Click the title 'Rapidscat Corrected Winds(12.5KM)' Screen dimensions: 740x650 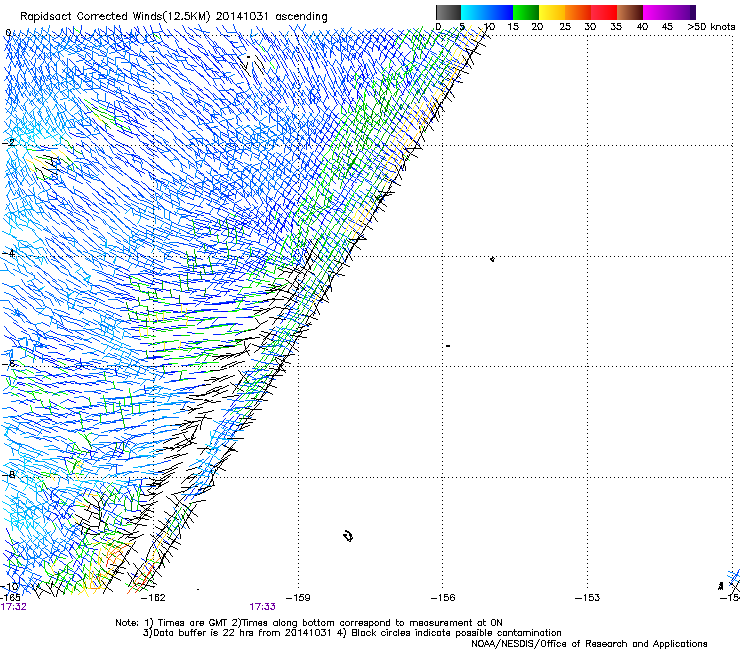coord(115,17)
